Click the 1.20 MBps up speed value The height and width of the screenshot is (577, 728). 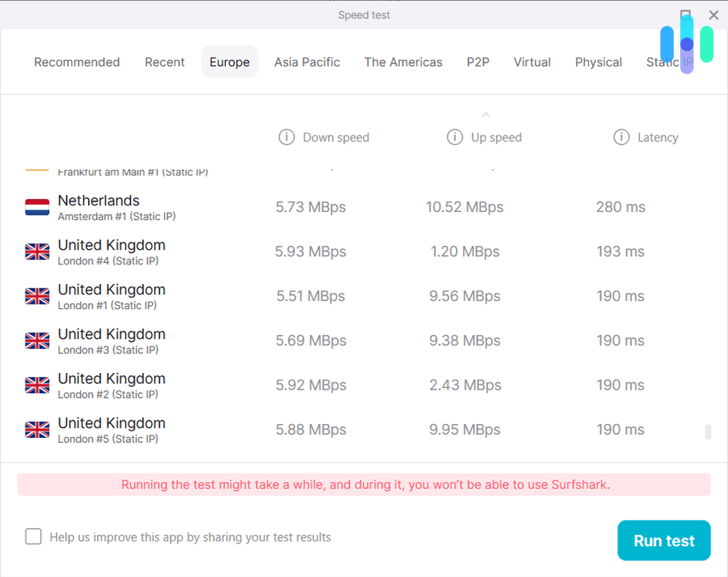click(464, 252)
